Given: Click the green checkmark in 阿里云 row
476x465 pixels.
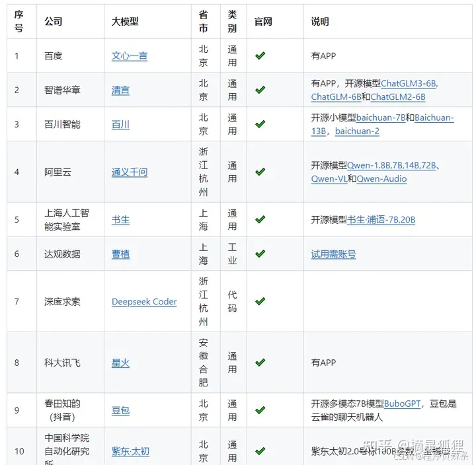Looking at the screenshot, I should (x=260, y=172).
